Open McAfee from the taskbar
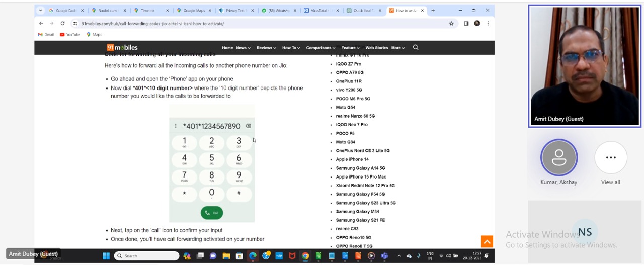This screenshot has width=644, height=265. [292, 256]
